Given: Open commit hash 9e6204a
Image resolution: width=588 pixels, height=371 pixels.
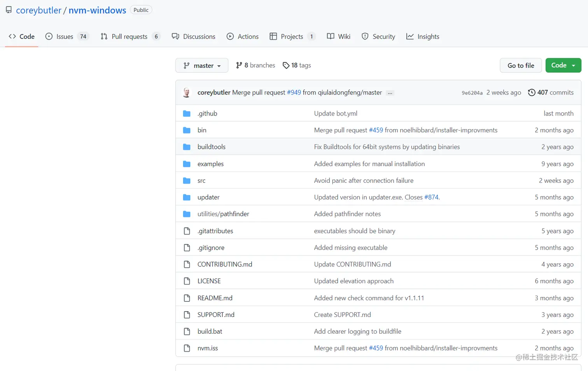Looking at the screenshot, I should pos(472,93).
